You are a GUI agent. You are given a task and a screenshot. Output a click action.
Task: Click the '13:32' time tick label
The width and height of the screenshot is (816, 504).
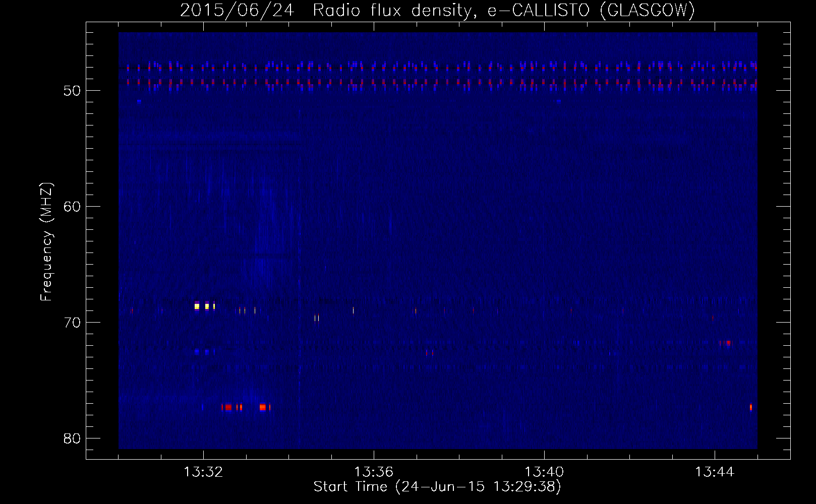point(203,472)
